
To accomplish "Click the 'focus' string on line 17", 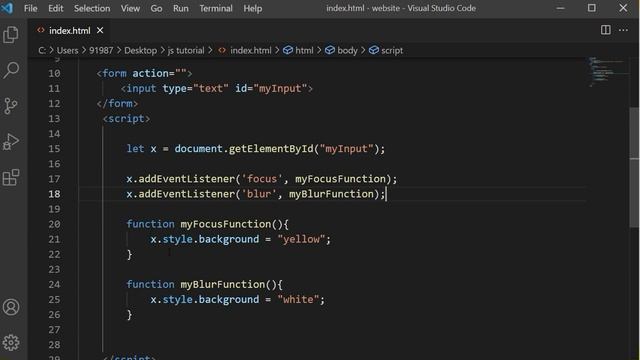I will (262, 179).
